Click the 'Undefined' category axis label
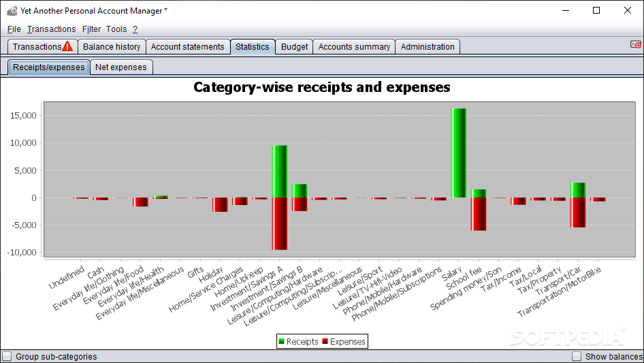This screenshot has width=644, height=363. (x=67, y=277)
